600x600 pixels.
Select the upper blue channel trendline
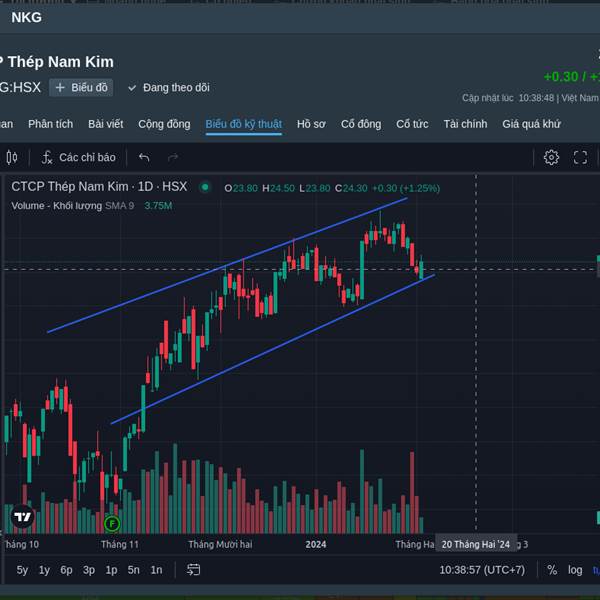227,265
